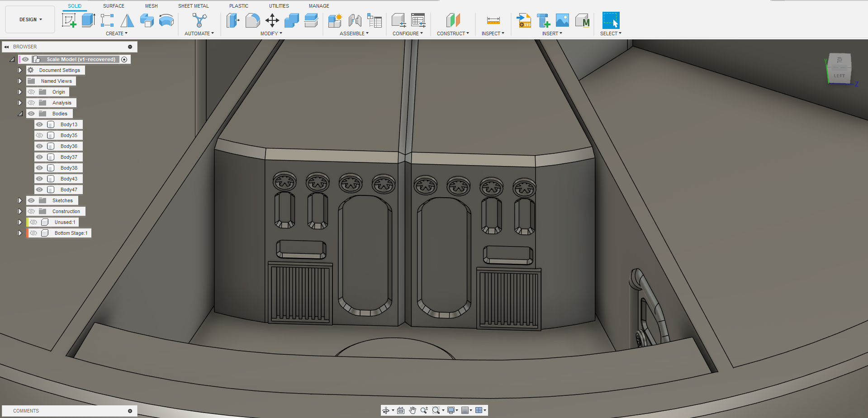Click the Orbit navigation icon
This screenshot has width=868, height=418.
(x=386, y=410)
